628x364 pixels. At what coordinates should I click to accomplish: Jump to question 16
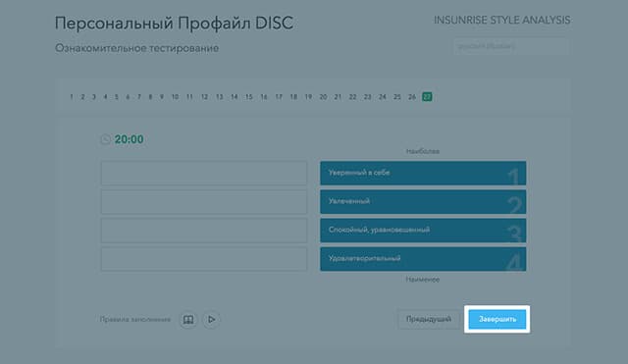(264, 97)
